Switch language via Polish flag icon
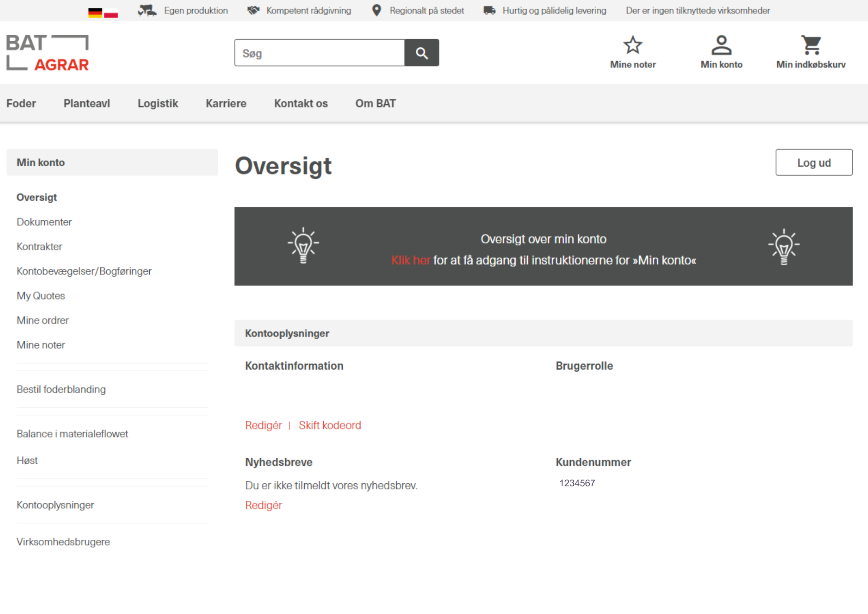868x614 pixels. [x=111, y=13]
